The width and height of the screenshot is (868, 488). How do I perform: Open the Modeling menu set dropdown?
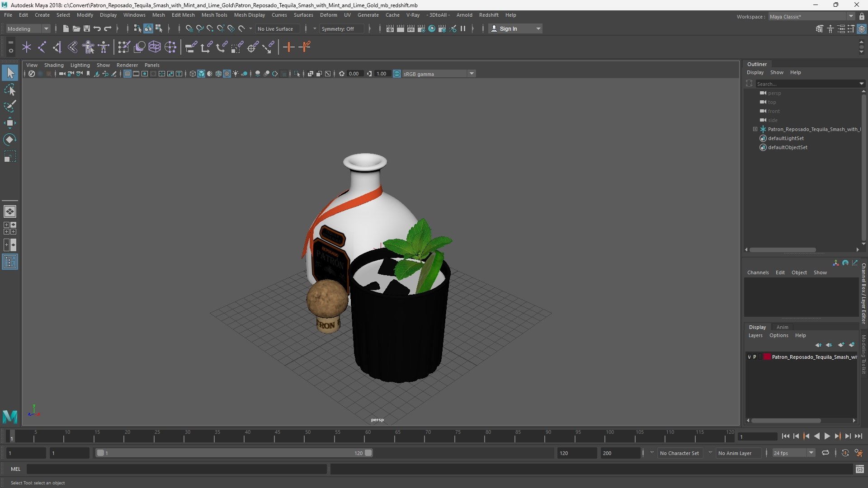click(x=28, y=28)
